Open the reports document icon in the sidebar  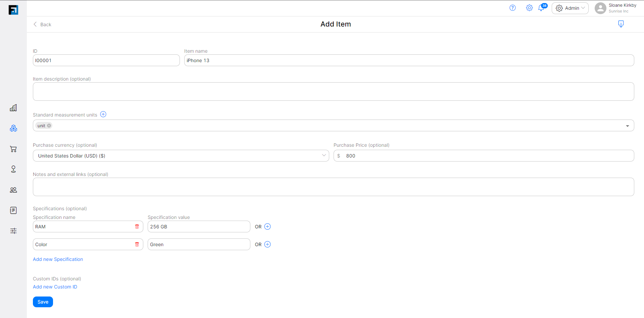coord(13,210)
